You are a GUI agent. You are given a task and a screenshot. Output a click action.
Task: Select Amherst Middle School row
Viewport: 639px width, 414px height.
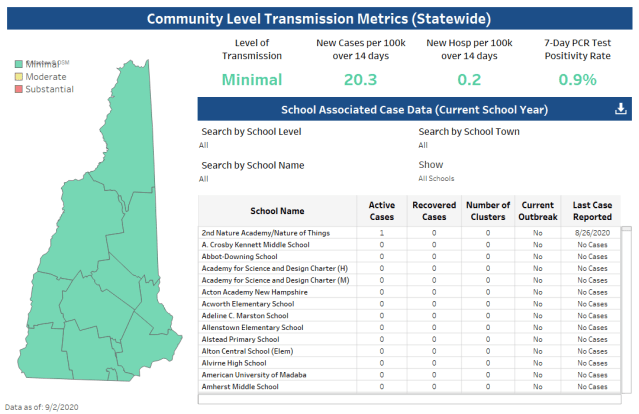click(240, 386)
